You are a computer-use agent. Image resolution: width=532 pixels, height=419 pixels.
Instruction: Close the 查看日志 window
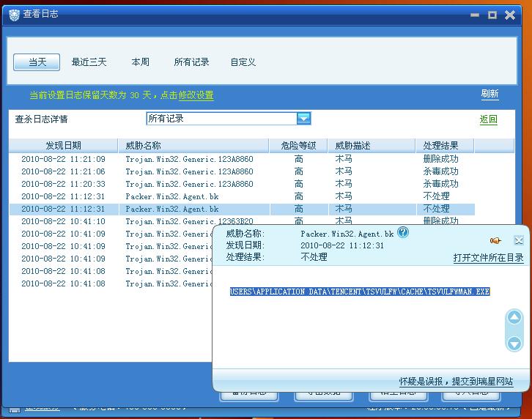click(x=510, y=15)
